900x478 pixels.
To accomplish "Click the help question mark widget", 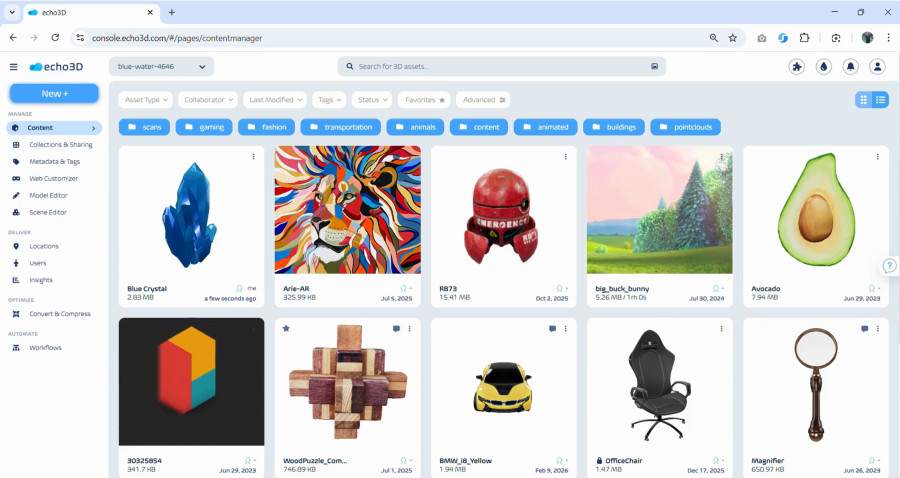I will [889, 266].
